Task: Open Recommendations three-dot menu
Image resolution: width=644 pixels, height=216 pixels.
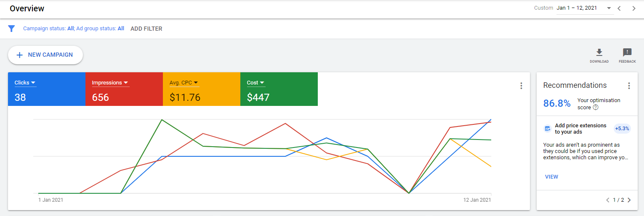Action: point(629,86)
